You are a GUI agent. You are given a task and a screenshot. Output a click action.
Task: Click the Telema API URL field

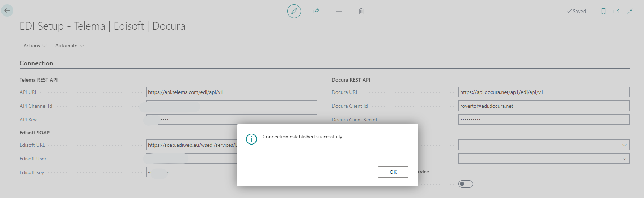232,92
